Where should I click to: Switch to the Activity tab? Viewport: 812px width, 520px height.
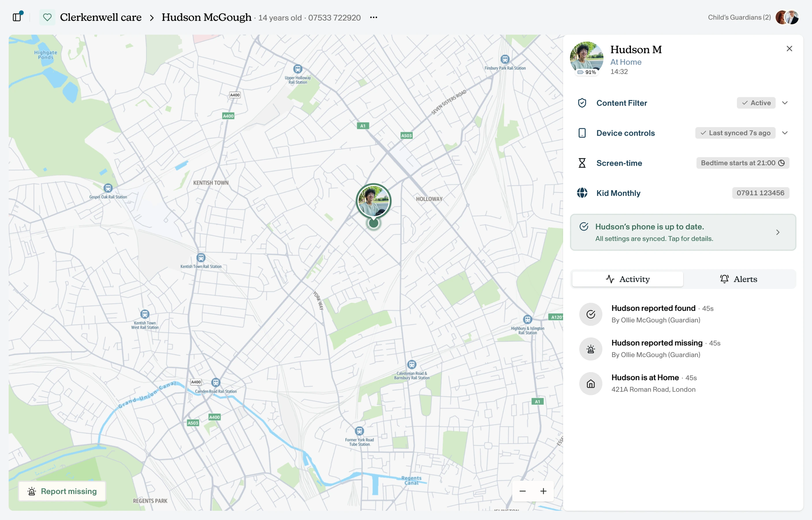point(627,279)
